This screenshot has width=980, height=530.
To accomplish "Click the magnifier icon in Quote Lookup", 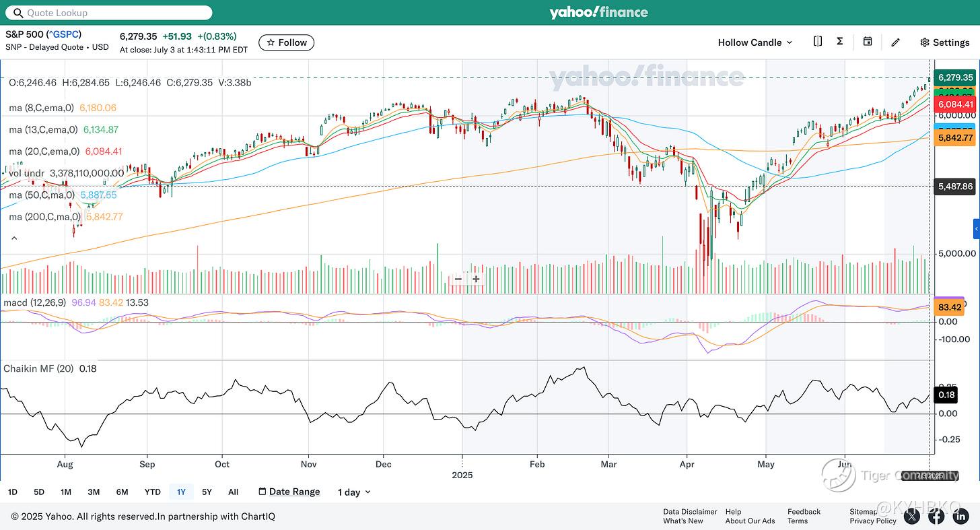I will (17, 13).
